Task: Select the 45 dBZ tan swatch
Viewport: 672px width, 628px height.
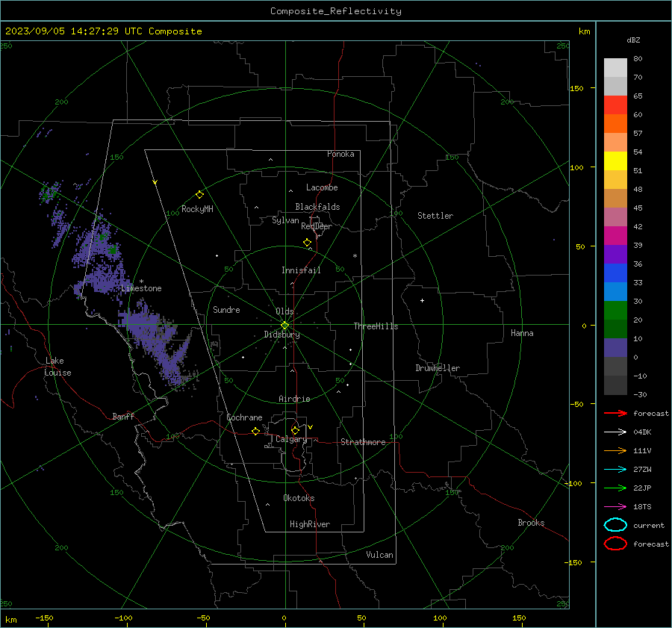Action: (615, 199)
